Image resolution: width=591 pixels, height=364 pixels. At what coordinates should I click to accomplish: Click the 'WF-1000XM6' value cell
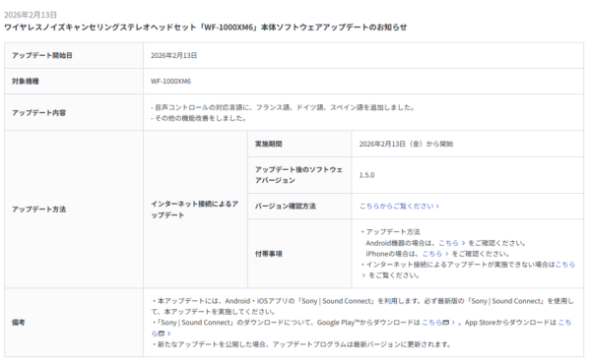363,81
